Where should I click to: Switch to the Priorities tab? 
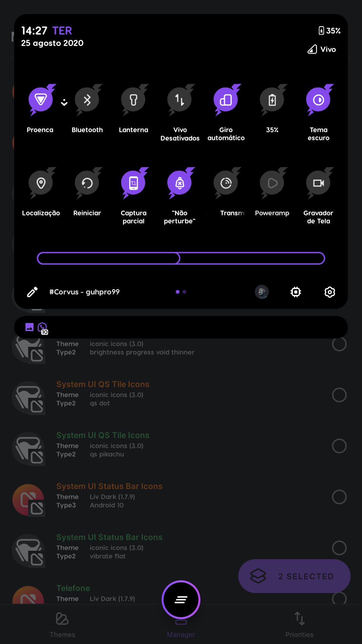[299, 625]
